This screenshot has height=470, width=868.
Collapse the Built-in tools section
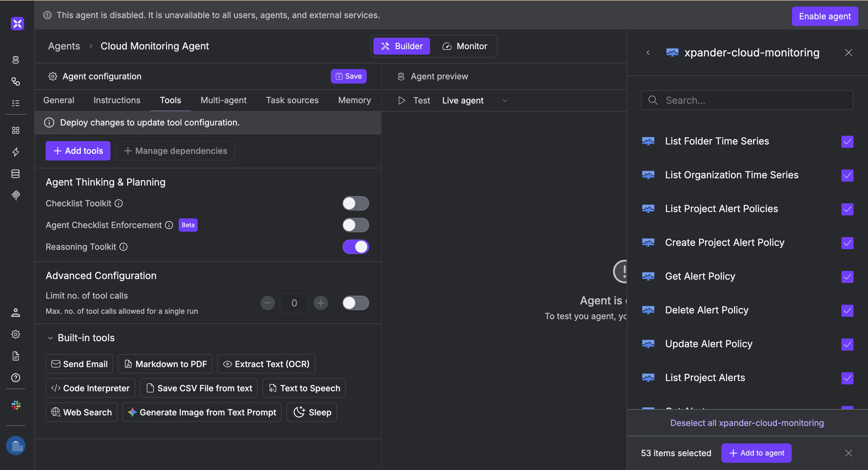50,338
